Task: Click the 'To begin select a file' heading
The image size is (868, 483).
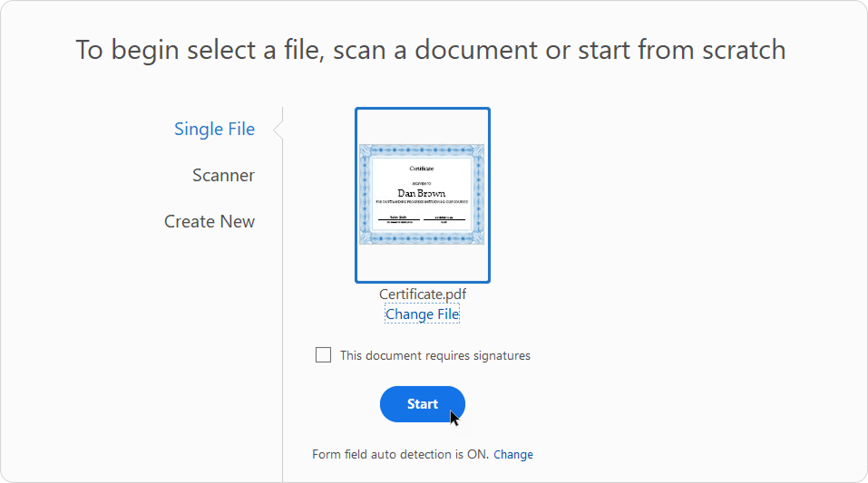Action: 431,50
